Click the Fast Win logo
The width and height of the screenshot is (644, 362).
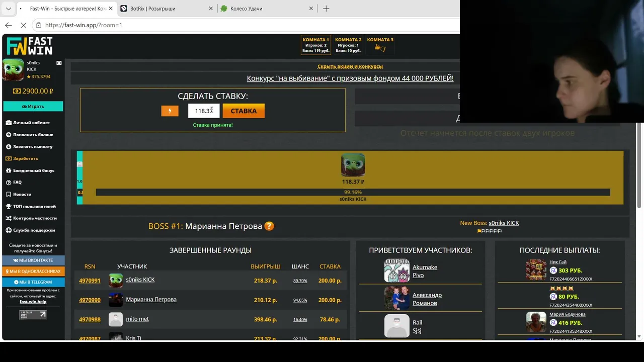30,46
